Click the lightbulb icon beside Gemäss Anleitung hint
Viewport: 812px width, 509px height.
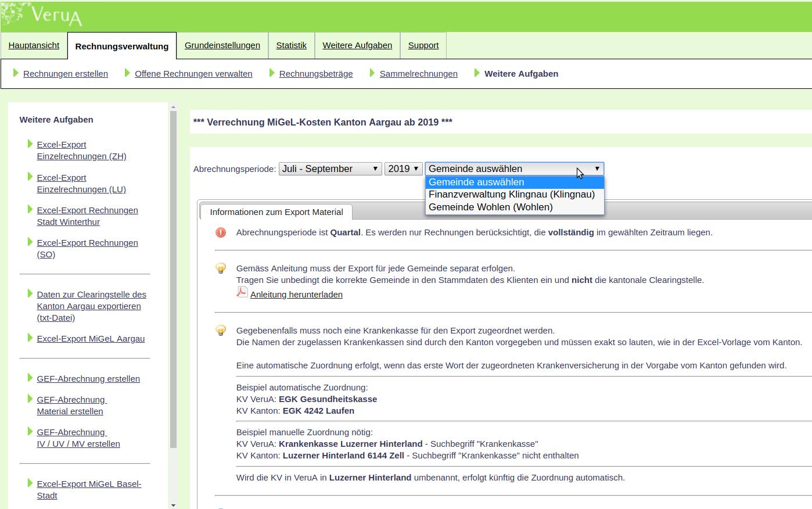click(x=221, y=268)
